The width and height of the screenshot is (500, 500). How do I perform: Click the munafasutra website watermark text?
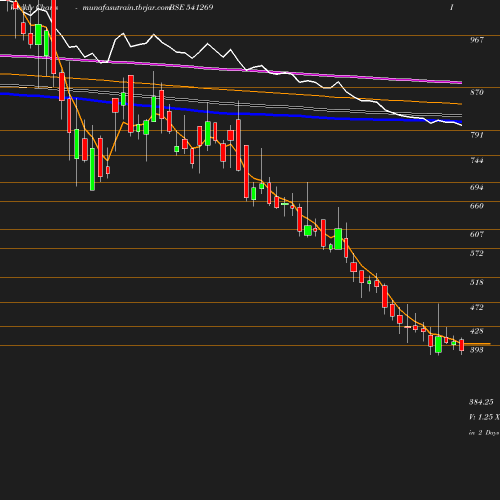tap(127, 8)
